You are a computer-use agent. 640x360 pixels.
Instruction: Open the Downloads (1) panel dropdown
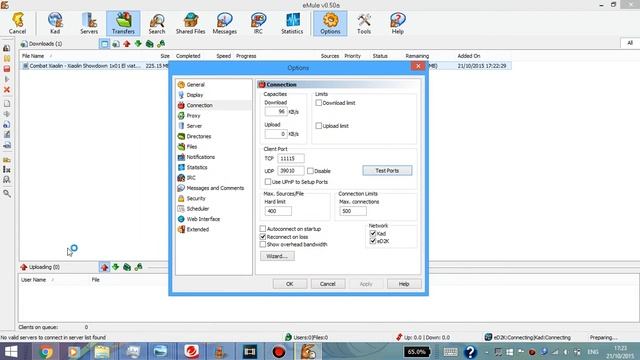[41, 44]
